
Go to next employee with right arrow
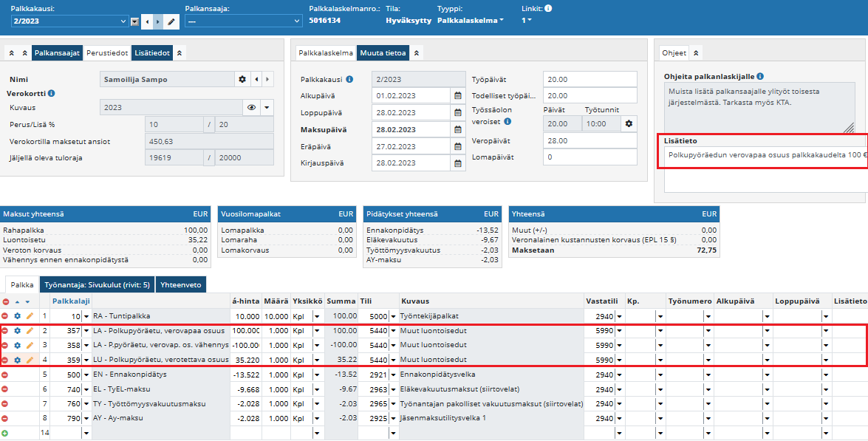(x=267, y=79)
